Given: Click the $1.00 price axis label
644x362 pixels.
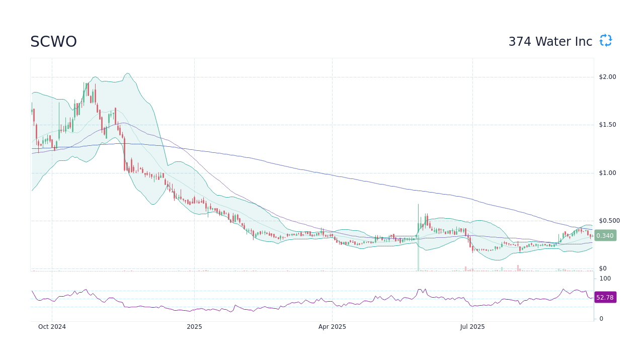Looking at the screenshot, I should coord(607,172).
